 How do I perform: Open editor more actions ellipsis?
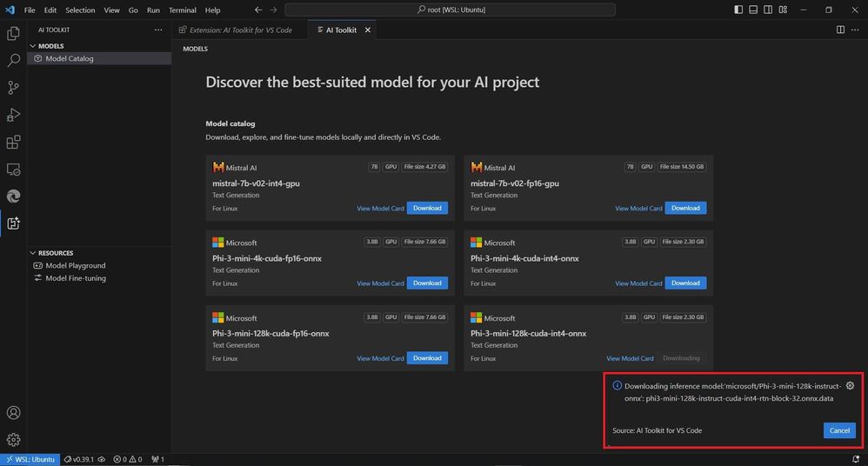[855, 30]
